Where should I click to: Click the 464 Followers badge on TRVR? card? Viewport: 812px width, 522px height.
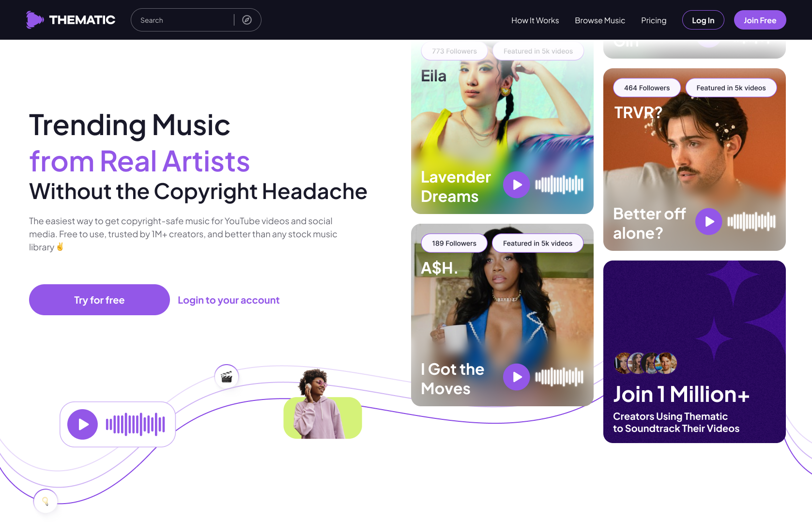pos(646,88)
